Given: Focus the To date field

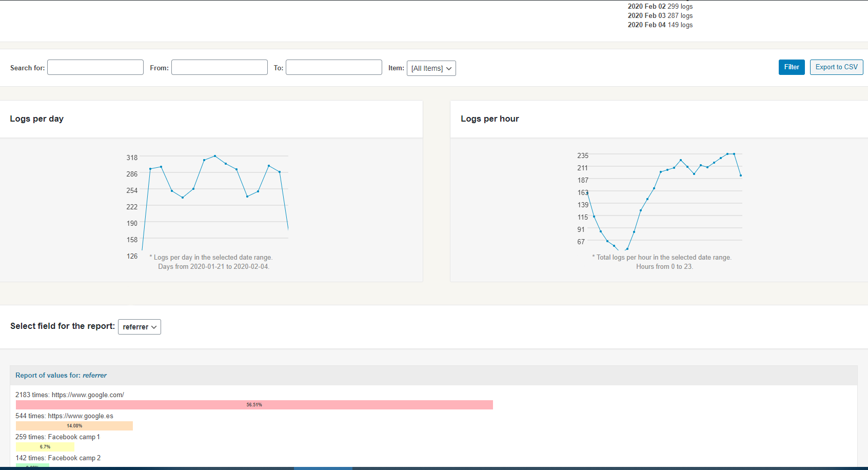Looking at the screenshot, I should tap(334, 67).
